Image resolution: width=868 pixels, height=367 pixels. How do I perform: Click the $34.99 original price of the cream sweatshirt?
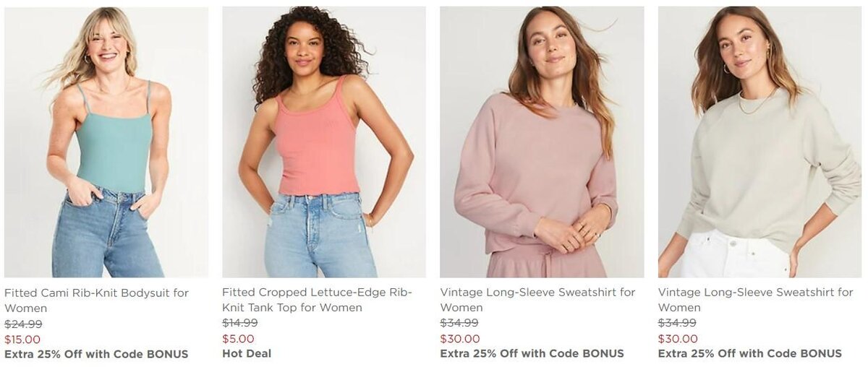[677, 323]
